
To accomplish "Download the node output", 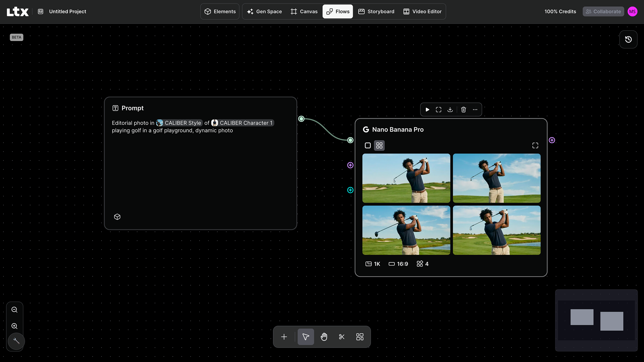I will click(450, 110).
